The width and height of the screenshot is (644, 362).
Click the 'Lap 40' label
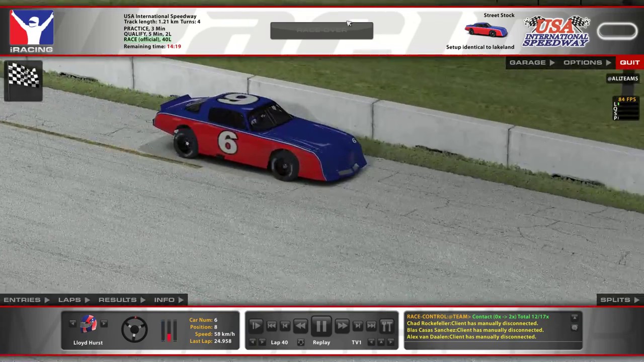[x=279, y=342]
